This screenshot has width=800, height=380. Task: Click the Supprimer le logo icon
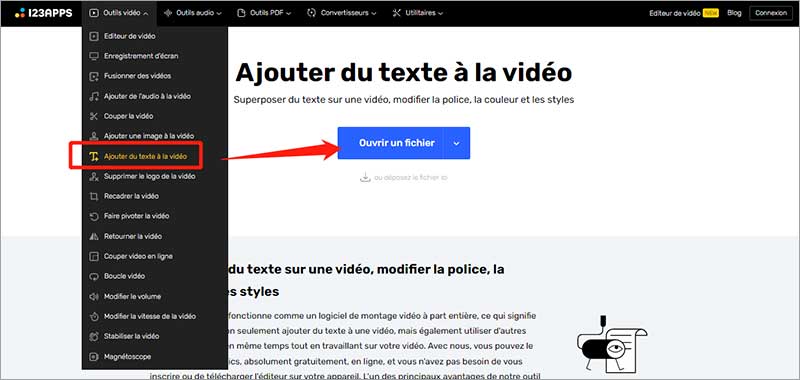pos(93,176)
